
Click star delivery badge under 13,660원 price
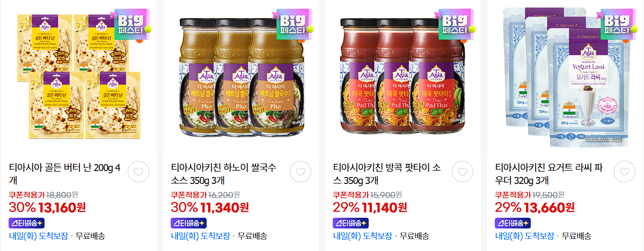(x=513, y=223)
